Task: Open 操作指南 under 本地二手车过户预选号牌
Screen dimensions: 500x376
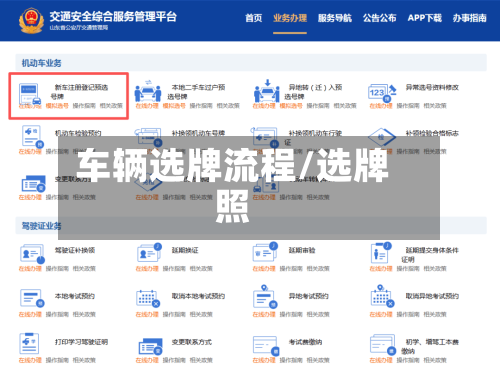Action: tap(201, 106)
